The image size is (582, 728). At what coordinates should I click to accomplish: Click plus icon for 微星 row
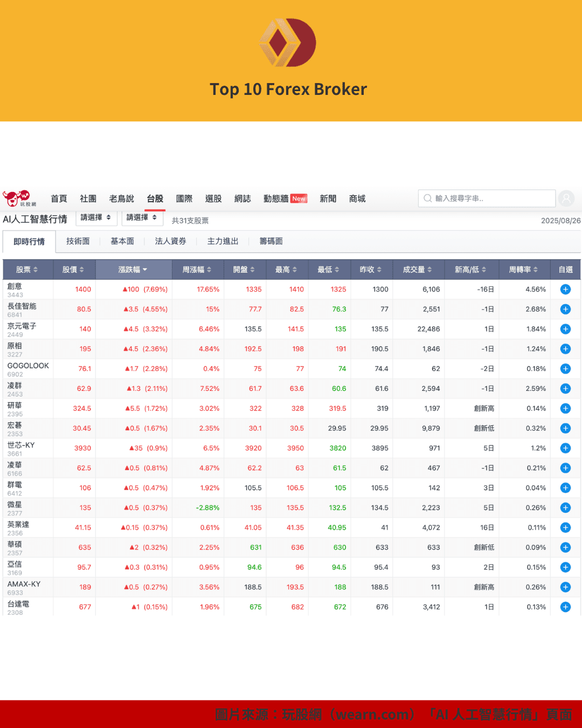coord(565,508)
